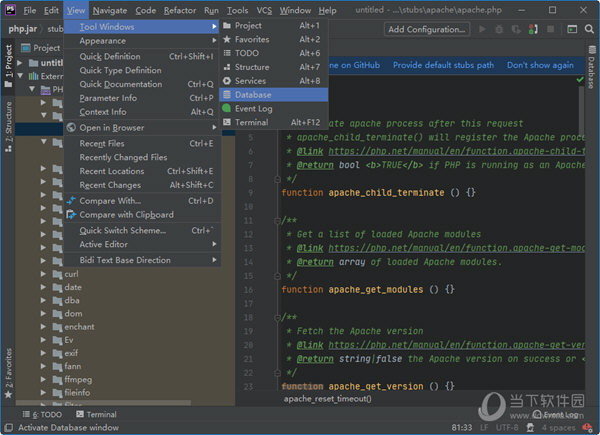Open the Bidi Text Base Direction submenu
Viewport: 600px width, 435px height.
142,260
